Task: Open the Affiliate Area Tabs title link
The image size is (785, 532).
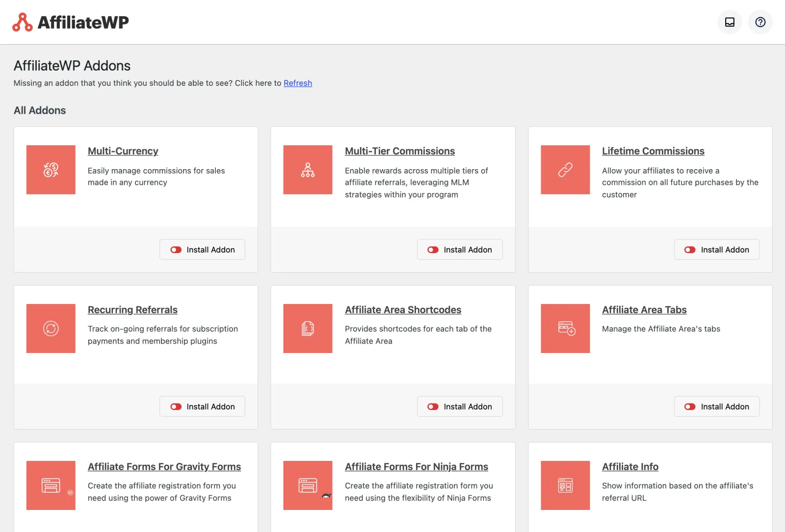Action: coord(644,310)
